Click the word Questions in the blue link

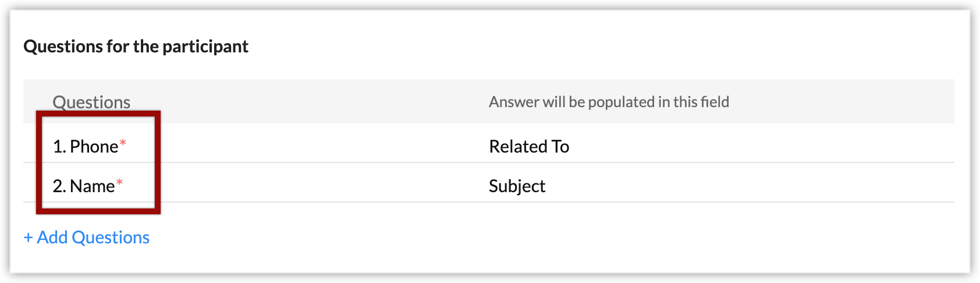[x=111, y=238]
